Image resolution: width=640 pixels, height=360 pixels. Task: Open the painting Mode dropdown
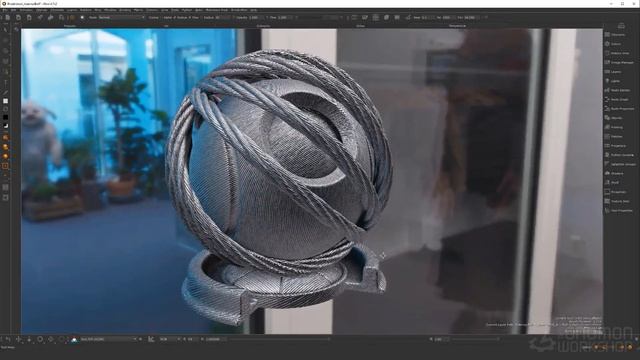coord(122,18)
